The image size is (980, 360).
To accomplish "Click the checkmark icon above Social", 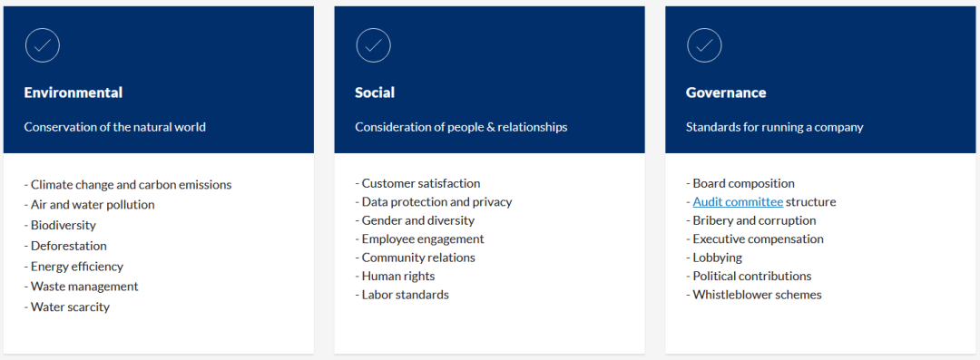I will [x=373, y=45].
